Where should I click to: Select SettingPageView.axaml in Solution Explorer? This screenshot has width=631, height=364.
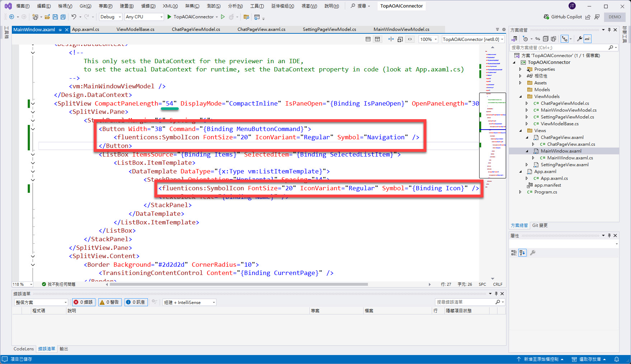564,165
